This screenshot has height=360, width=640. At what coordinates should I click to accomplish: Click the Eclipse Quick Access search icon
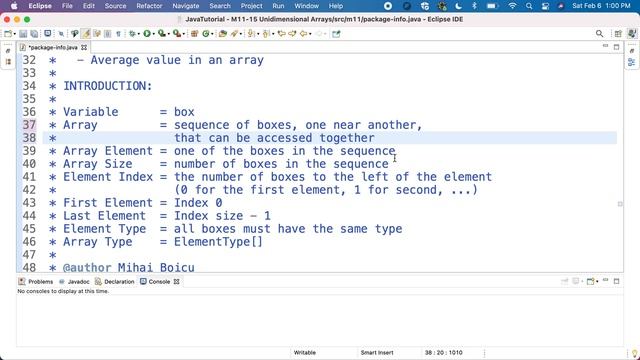(599, 33)
